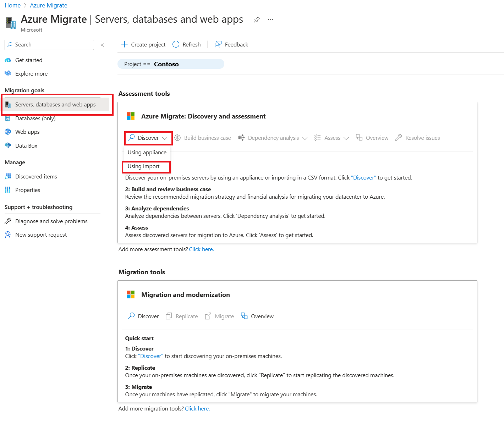Image resolution: width=504 pixels, height=441 pixels.
Task: Click the Feedback person icon
Action: (x=218, y=44)
